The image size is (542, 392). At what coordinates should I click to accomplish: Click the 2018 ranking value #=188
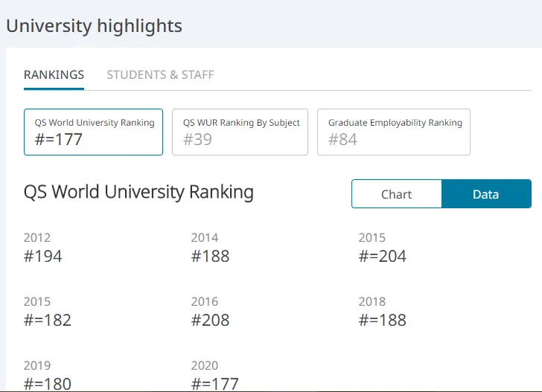(383, 320)
